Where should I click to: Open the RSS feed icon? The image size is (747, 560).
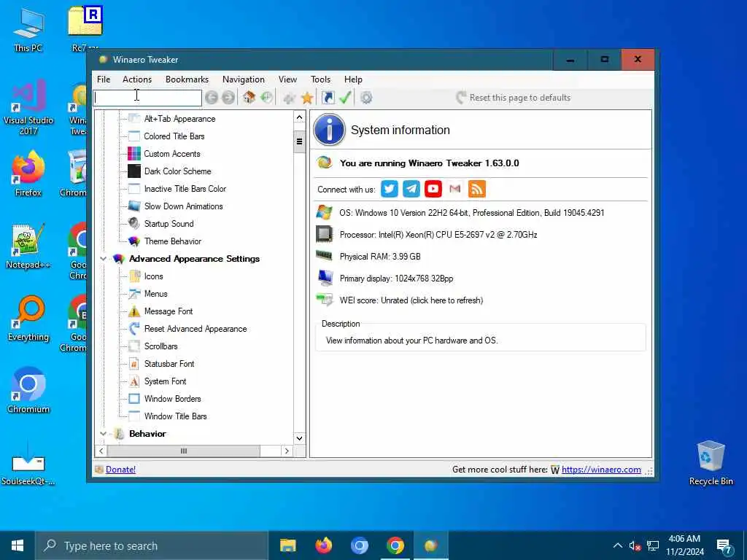pos(477,189)
